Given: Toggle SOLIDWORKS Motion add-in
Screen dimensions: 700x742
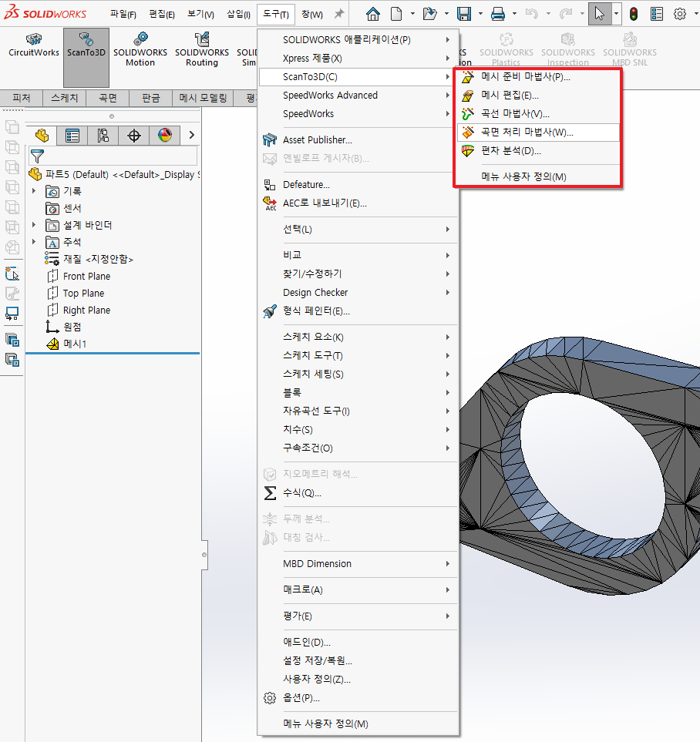Looking at the screenshot, I should pos(140,49).
